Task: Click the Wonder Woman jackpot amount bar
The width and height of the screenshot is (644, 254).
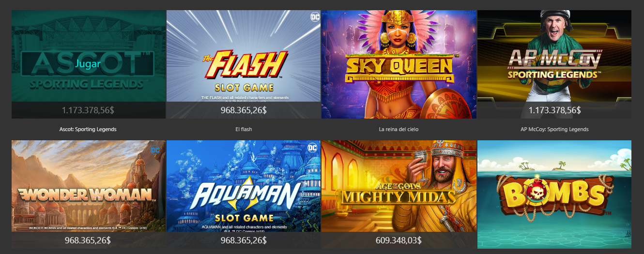Action: pyautogui.click(x=89, y=240)
